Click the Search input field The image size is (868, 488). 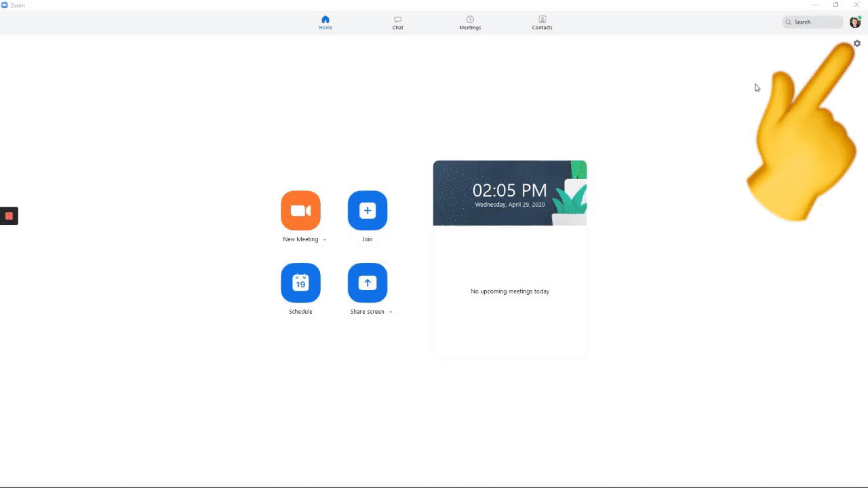pos(812,22)
